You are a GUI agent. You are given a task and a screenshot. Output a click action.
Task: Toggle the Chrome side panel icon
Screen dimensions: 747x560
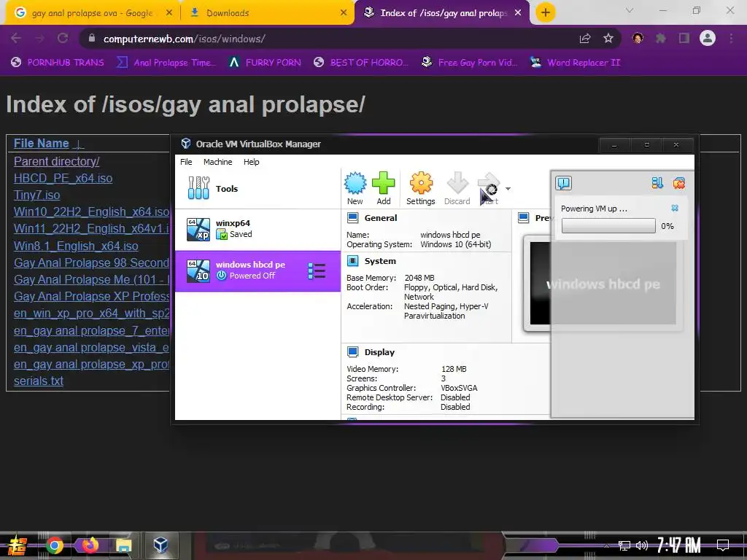point(684,38)
